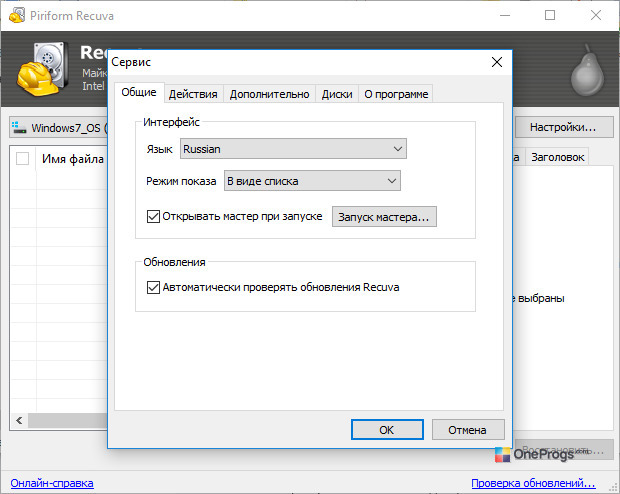Switch to the О программе tab
Image resolution: width=620 pixels, height=494 pixels.
[x=396, y=94]
